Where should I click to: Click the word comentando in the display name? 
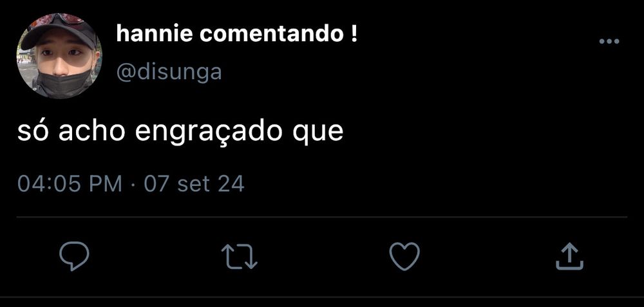click(x=272, y=35)
